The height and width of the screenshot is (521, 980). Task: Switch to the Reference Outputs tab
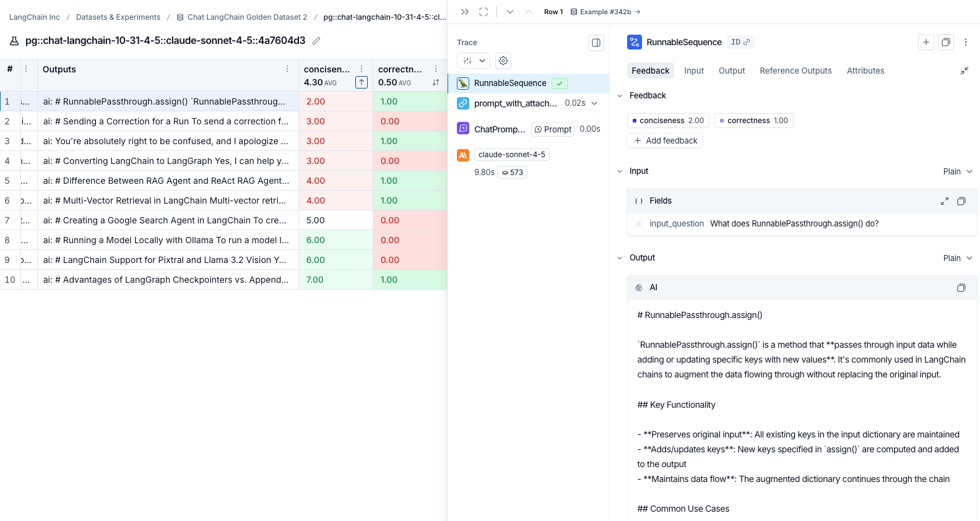click(x=796, y=71)
